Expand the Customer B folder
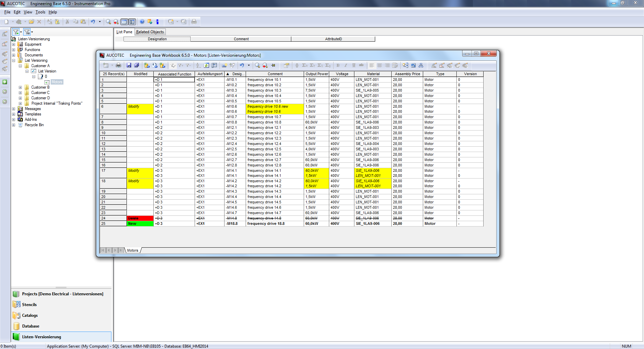Image resolution: width=644 pixels, height=349 pixels. click(x=20, y=87)
